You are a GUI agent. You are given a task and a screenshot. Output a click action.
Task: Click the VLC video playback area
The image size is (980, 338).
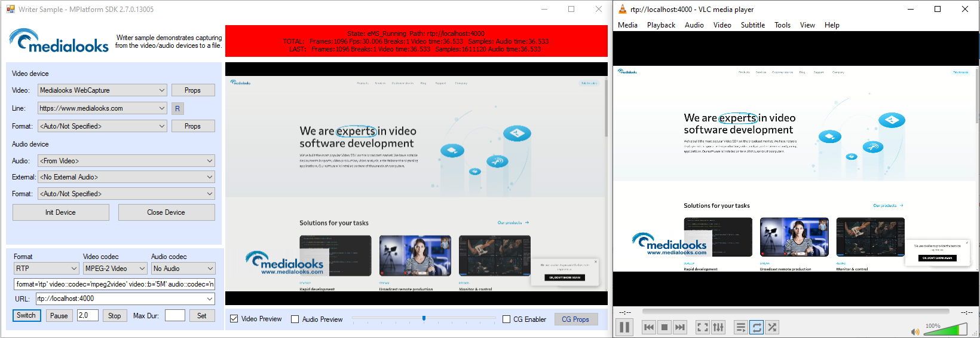pos(796,169)
